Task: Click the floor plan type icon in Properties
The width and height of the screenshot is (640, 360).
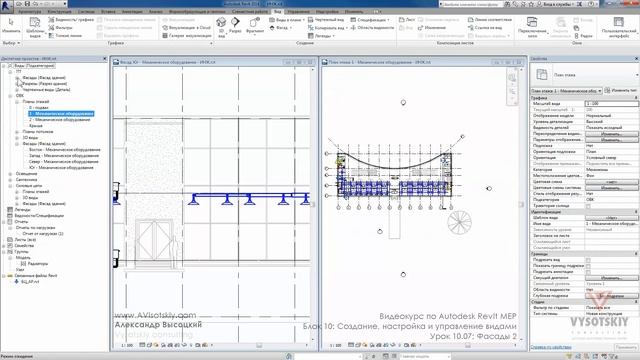Action: click(542, 75)
